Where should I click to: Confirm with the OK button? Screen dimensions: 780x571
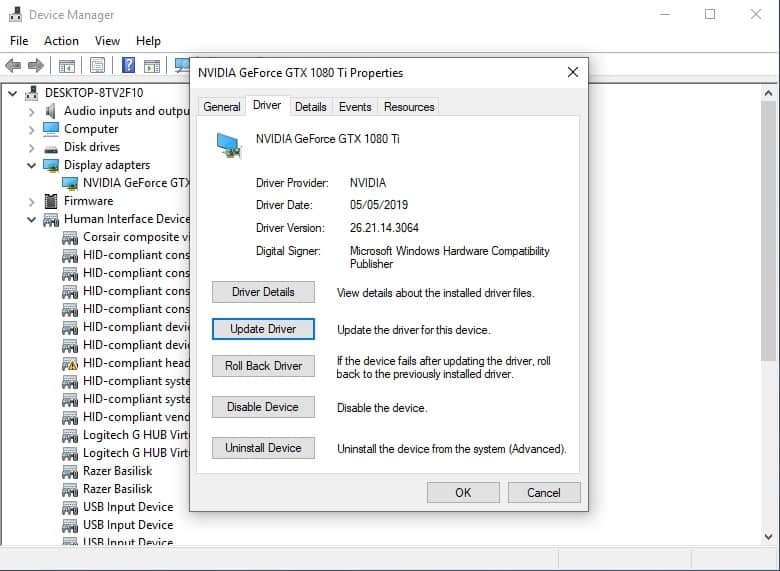[x=463, y=492]
